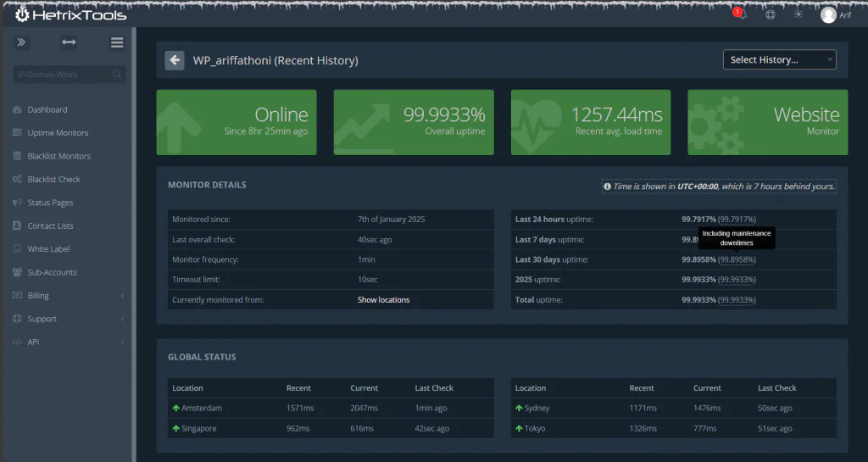Click the Sydney location row
Image resolution: width=868 pixels, height=462 pixels.
674,408
